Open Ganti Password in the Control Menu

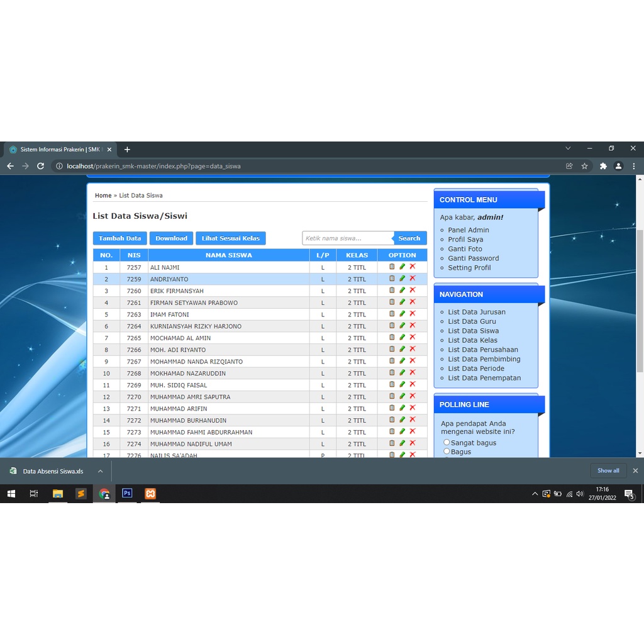473,258
